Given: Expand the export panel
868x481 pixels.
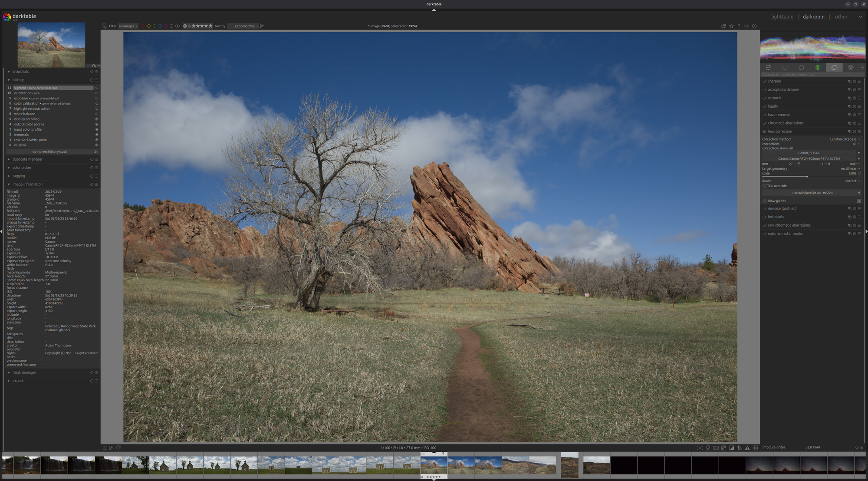Looking at the screenshot, I should tap(18, 381).
